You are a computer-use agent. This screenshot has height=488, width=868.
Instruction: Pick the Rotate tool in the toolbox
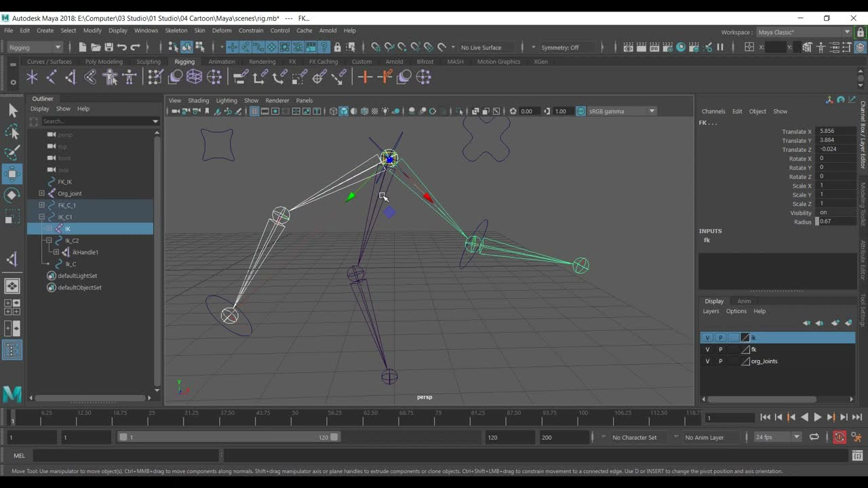pos(12,195)
